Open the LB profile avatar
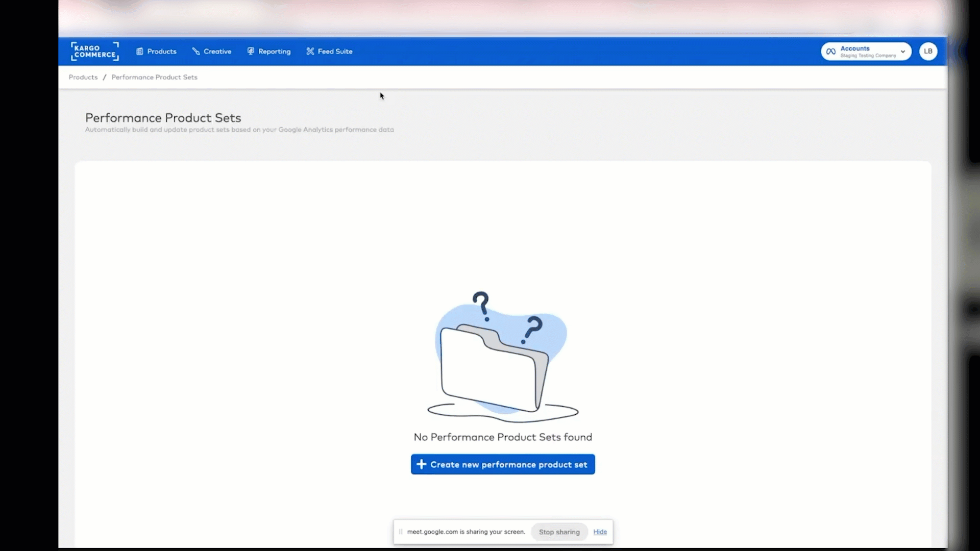980x551 pixels. (928, 51)
